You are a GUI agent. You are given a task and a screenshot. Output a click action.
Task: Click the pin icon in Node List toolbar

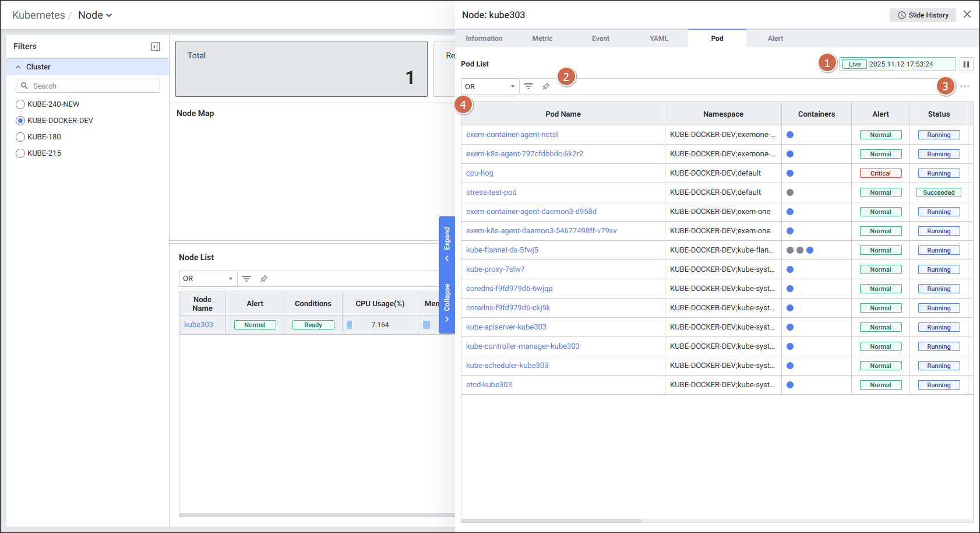tap(264, 279)
